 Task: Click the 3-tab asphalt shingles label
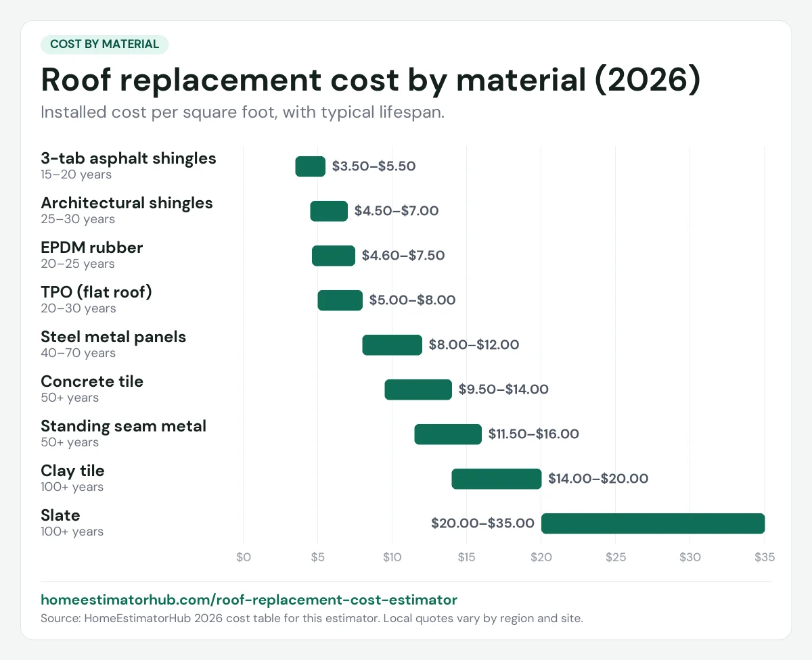[129, 158]
